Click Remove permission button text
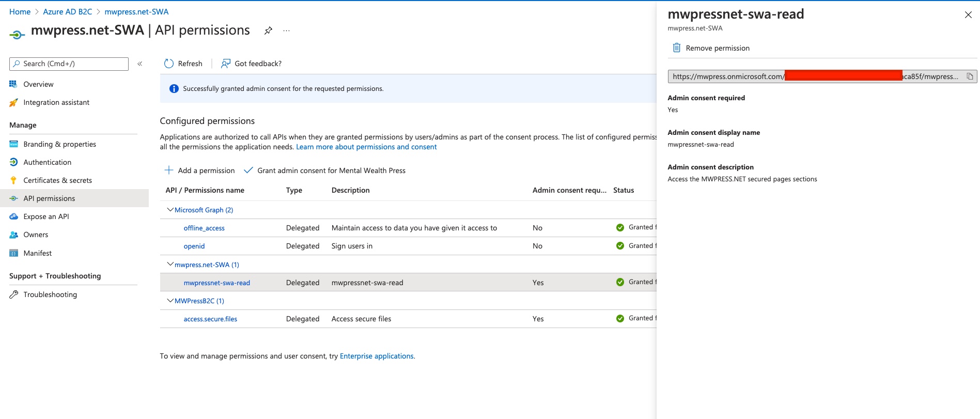Screen dimensions: 980x419 [718, 48]
